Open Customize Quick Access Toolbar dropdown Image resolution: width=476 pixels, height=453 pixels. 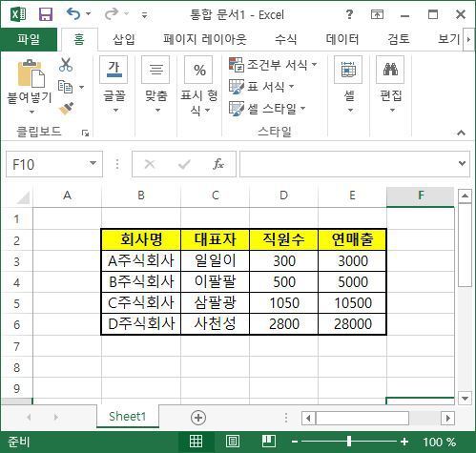(x=144, y=14)
